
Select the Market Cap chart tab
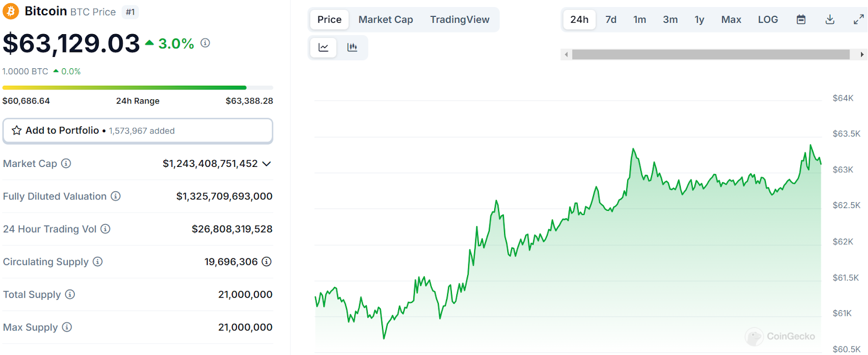point(386,20)
